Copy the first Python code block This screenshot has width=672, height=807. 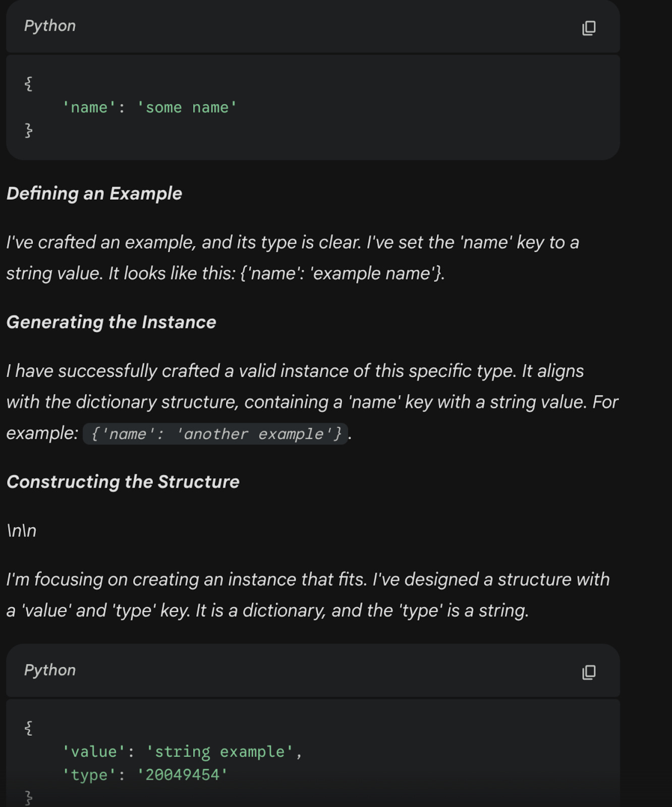tap(589, 28)
